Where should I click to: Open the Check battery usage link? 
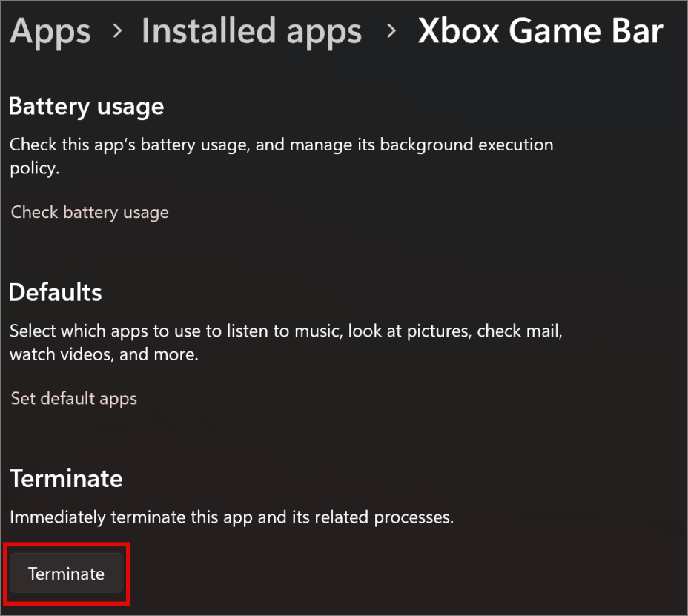(90, 212)
